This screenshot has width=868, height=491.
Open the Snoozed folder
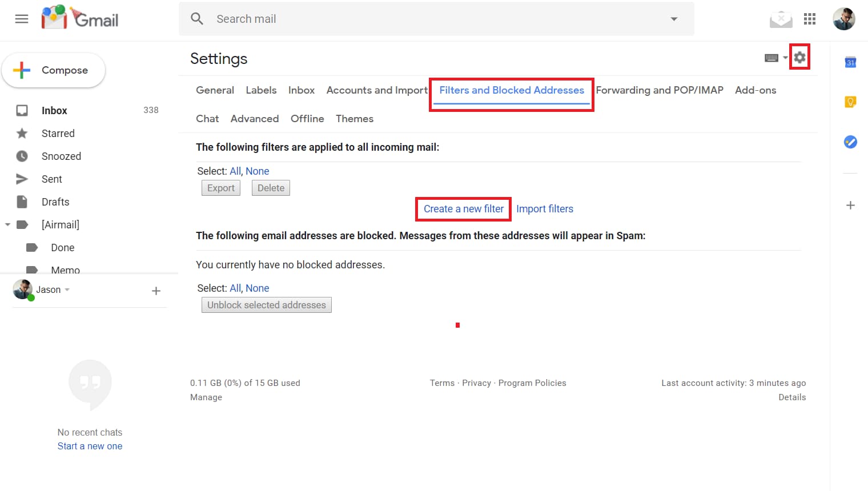click(61, 156)
